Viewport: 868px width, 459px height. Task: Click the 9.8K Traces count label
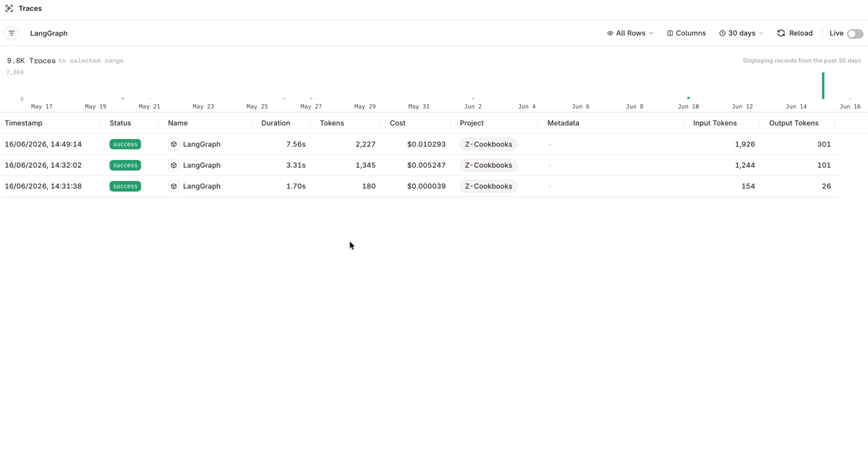31,61
